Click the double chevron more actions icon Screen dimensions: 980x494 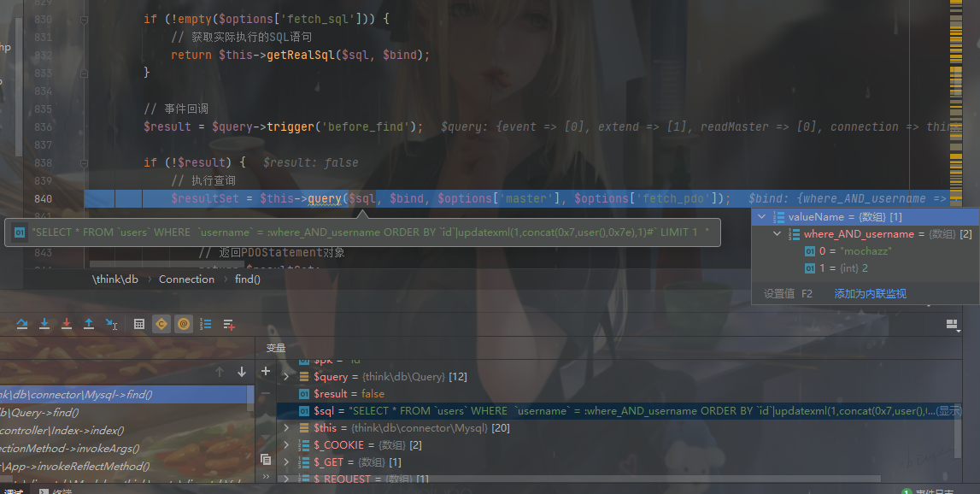coord(266,477)
